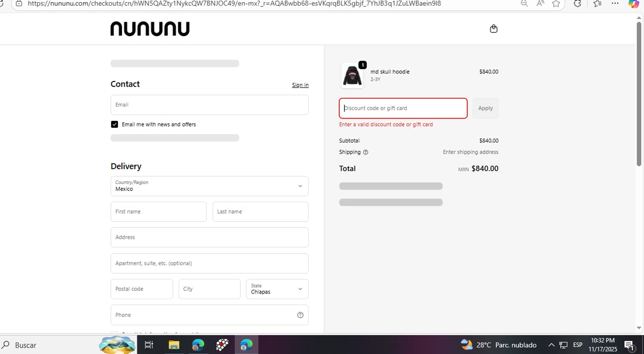The image size is (644, 354).
Task: Click the page vertical scrollbar thumb
Action: [x=639, y=94]
